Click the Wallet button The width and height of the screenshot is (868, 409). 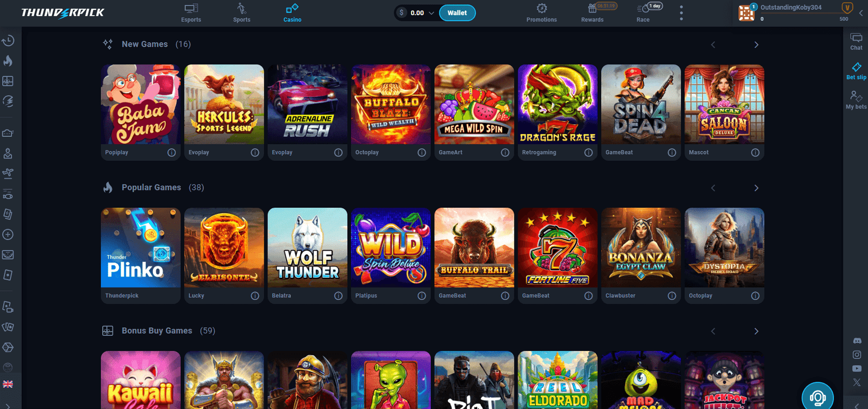tap(457, 13)
